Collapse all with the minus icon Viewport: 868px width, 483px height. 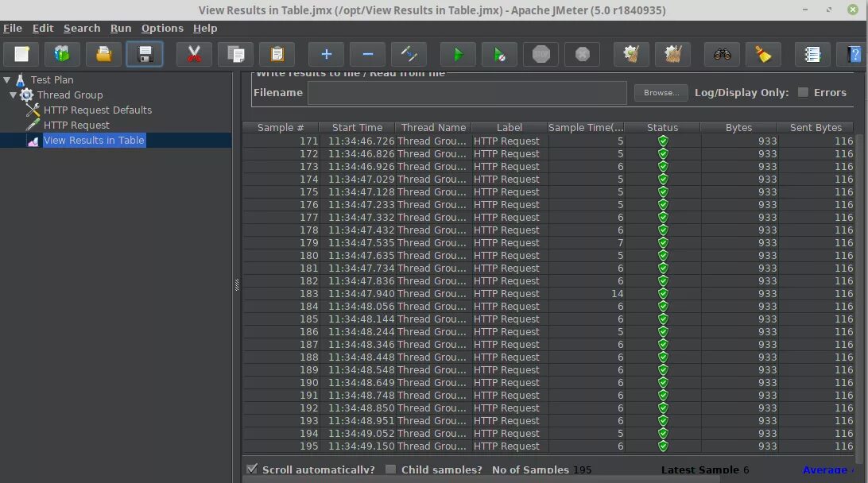367,54
